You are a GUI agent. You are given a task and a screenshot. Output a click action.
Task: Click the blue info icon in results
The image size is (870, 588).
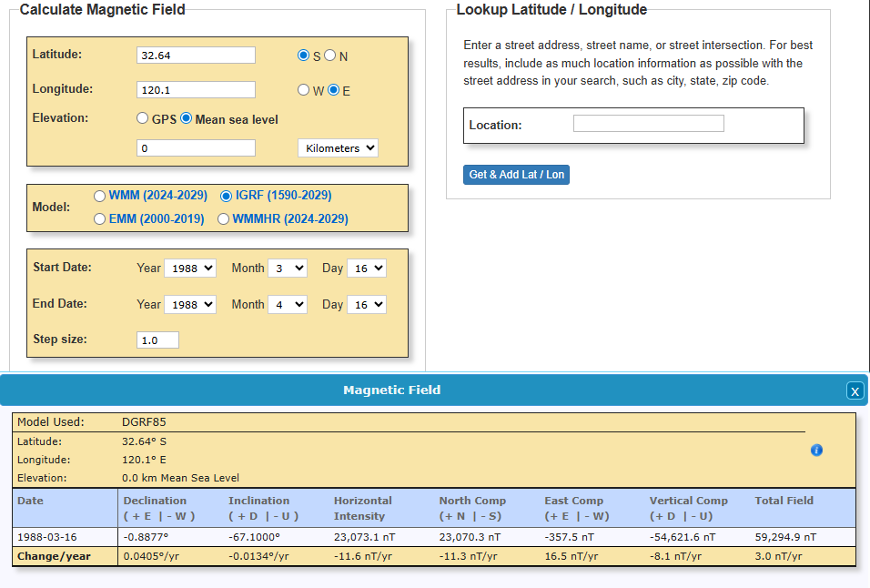coord(816,450)
